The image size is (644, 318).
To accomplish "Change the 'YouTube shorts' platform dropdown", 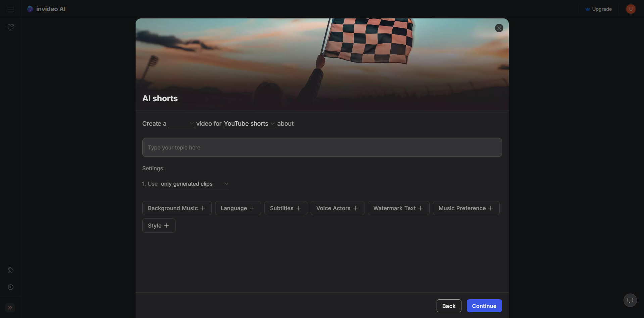I will [249, 124].
